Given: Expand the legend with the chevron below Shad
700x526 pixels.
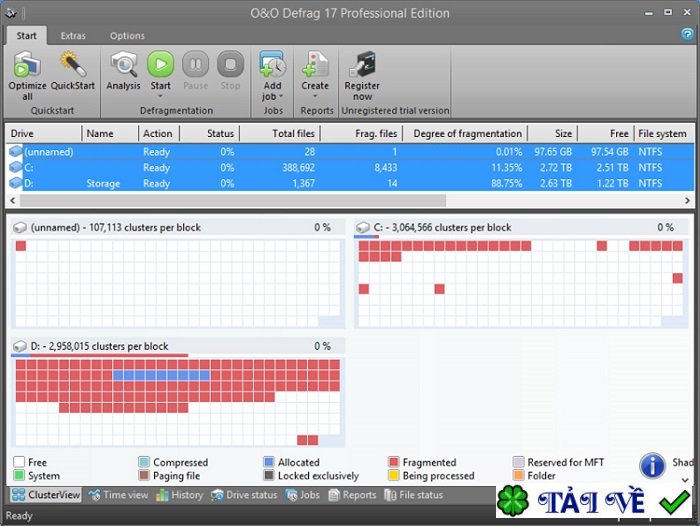Looking at the screenshot, I should pyautogui.click(x=685, y=480).
